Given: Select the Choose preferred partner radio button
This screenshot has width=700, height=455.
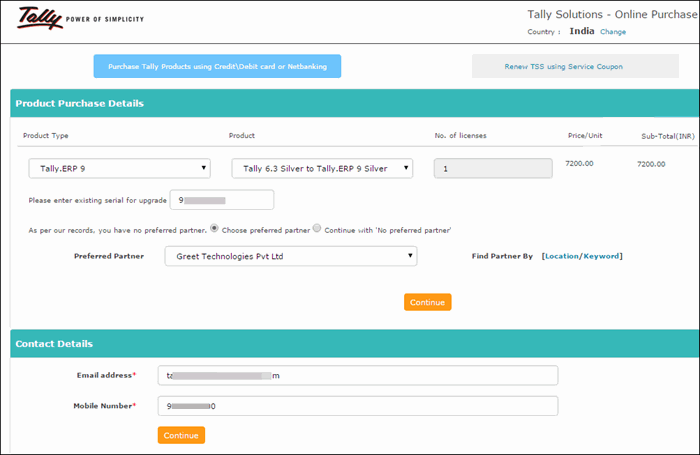Looking at the screenshot, I should 214,228.
